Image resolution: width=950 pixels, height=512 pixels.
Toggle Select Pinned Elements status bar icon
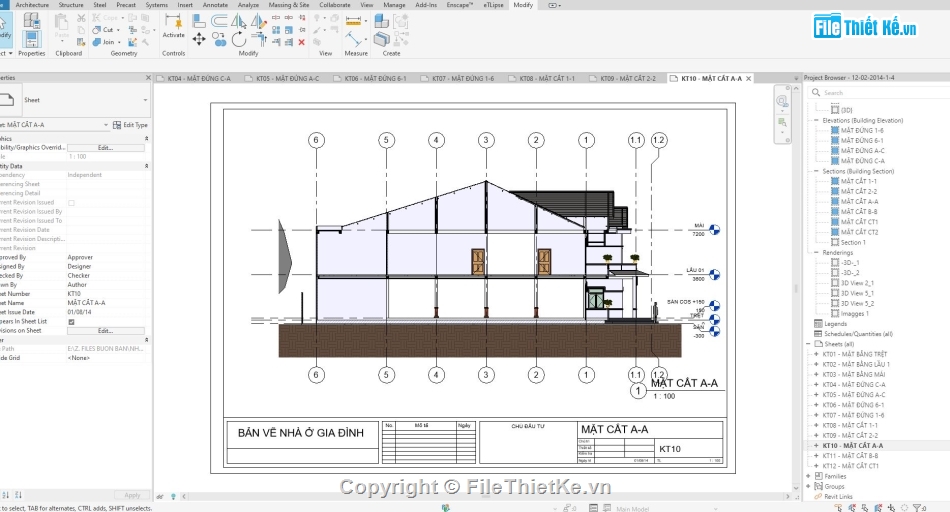coord(865,507)
